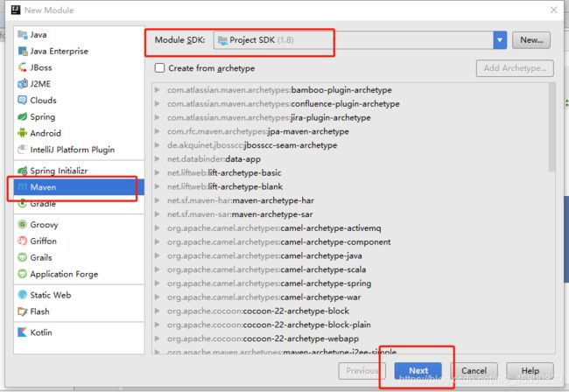This screenshot has height=392, width=569.
Task: Close the New Module dialog
Action: 554,10
